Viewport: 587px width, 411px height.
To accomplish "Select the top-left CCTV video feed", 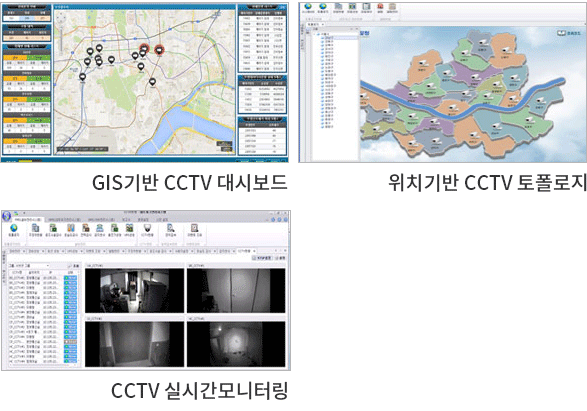I will pos(134,290).
